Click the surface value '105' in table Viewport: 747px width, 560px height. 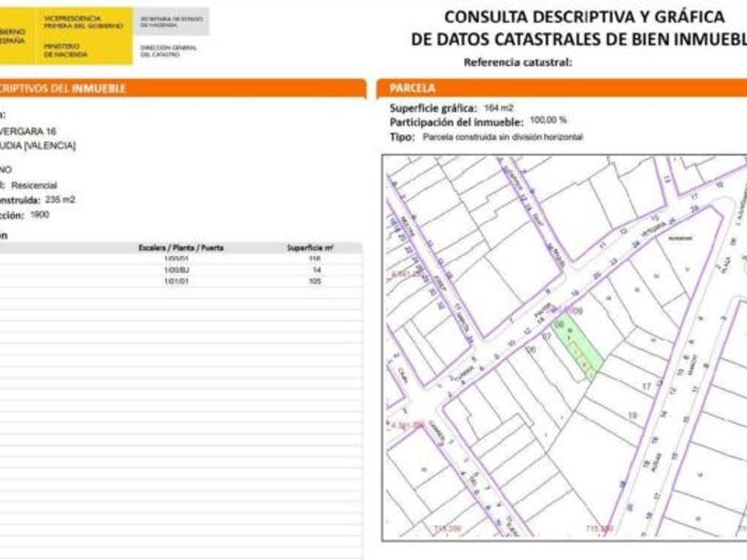(x=315, y=282)
